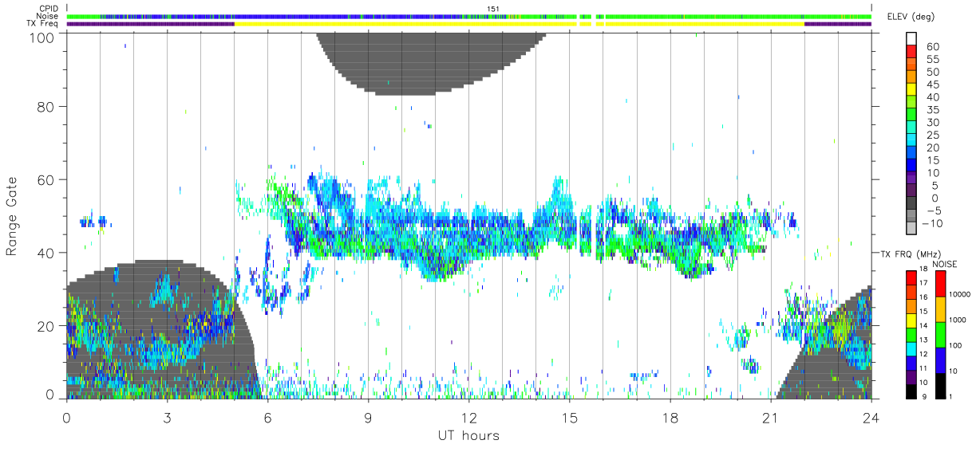Click the gray semicircle at top of plot

point(431,62)
